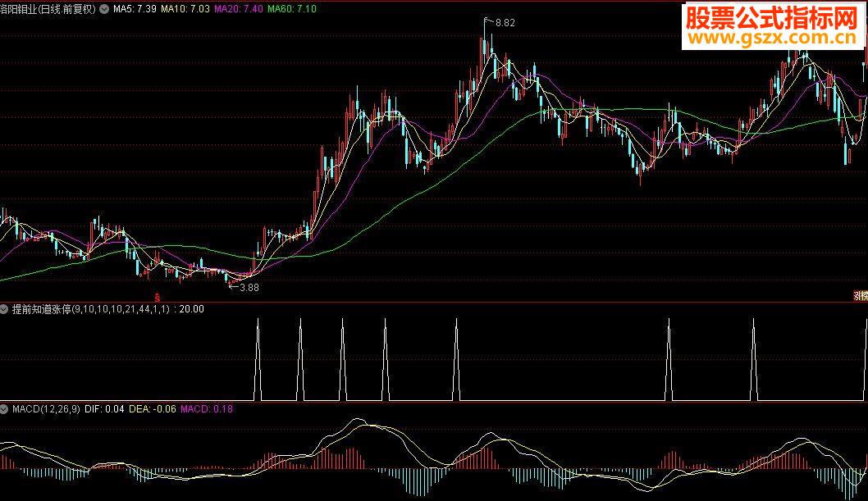Click the 3.88 low price marker
The height and width of the screenshot is (501, 868).
click(x=249, y=287)
